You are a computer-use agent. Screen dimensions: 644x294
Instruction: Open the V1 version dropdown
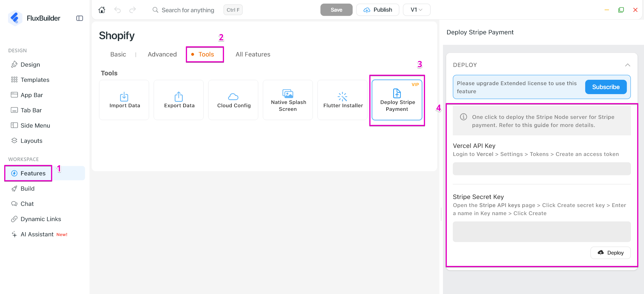(416, 10)
